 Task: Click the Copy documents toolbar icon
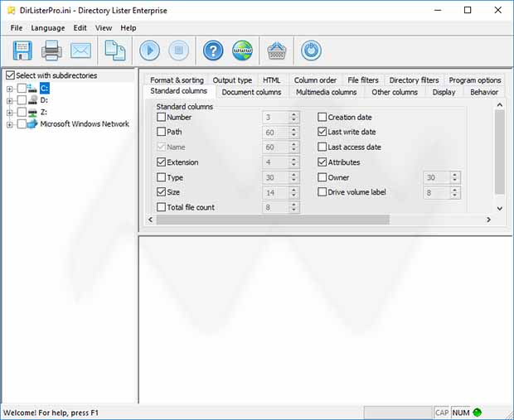pyautogui.click(x=114, y=51)
